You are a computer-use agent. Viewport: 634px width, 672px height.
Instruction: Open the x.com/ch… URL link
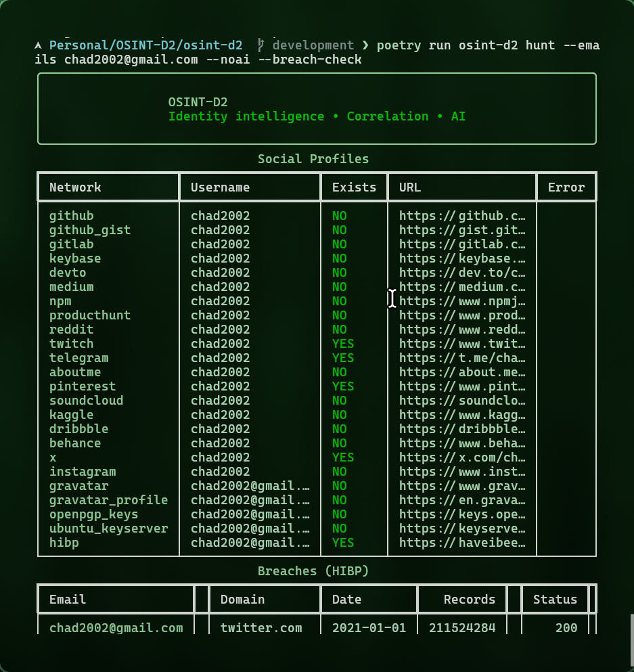(x=462, y=457)
